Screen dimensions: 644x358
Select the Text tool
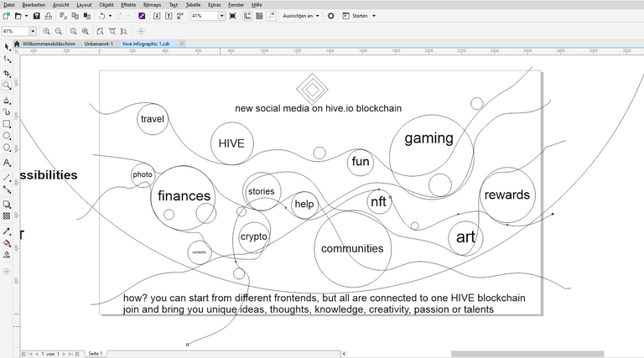click(x=7, y=163)
